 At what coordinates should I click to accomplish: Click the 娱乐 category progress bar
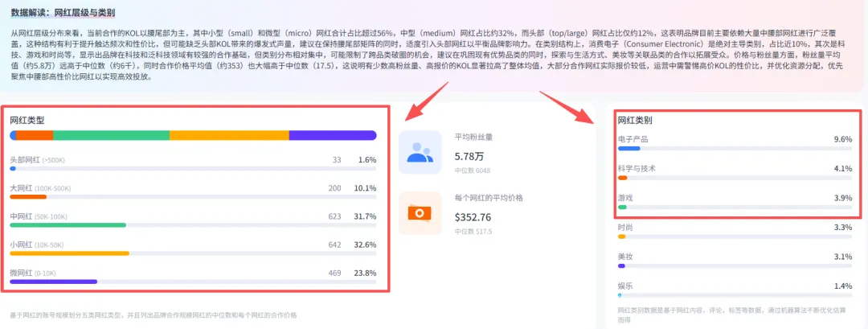[x=735, y=295]
